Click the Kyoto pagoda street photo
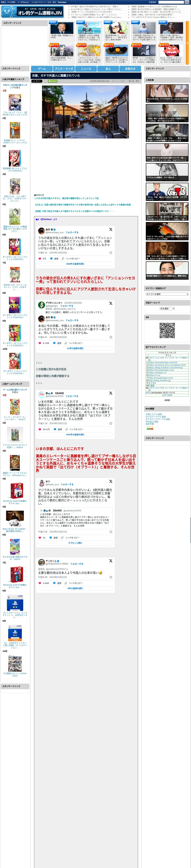 pyautogui.click(x=85, y=112)
